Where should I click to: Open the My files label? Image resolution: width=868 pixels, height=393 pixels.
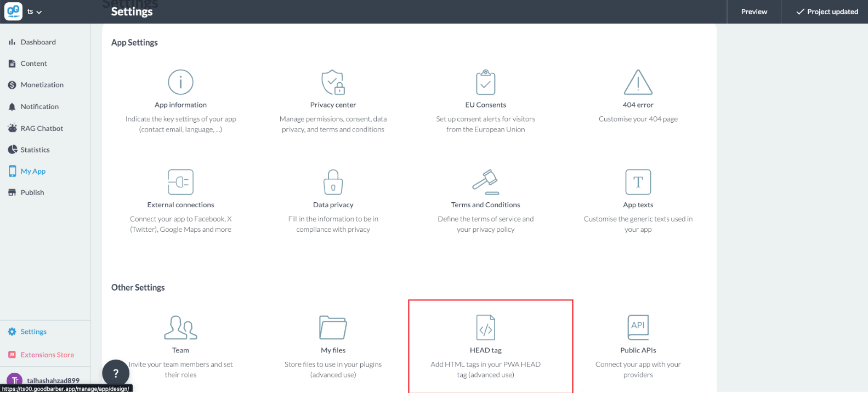(333, 350)
